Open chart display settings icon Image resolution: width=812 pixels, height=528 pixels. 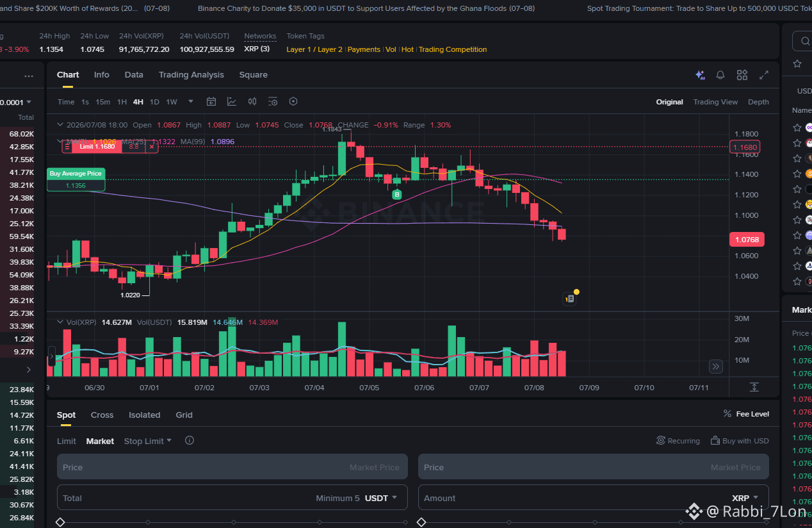point(273,101)
